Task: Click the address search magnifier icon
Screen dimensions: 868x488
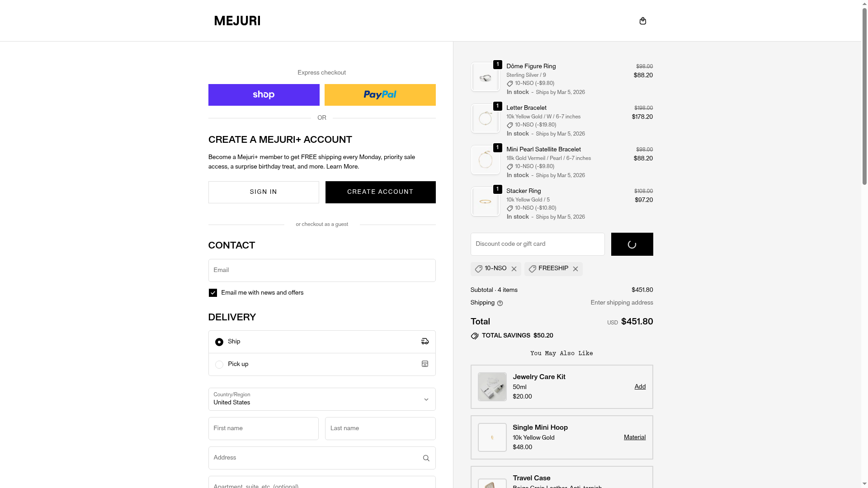Action: pos(426,458)
